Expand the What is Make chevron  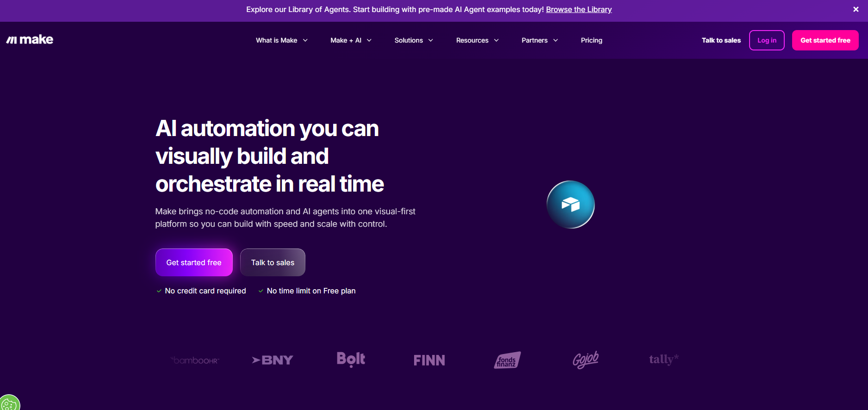pos(305,40)
